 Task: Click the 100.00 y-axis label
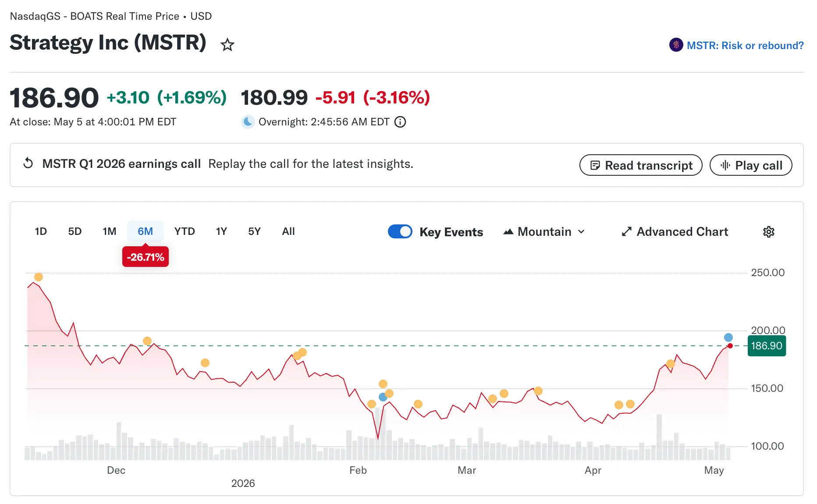pyautogui.click(x=767, y=446)
